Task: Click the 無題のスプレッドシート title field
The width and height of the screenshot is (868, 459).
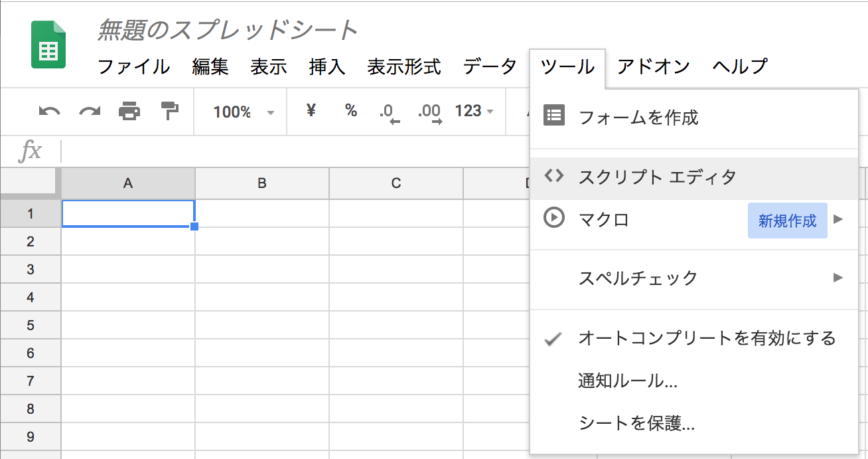Action: [228, 30]
